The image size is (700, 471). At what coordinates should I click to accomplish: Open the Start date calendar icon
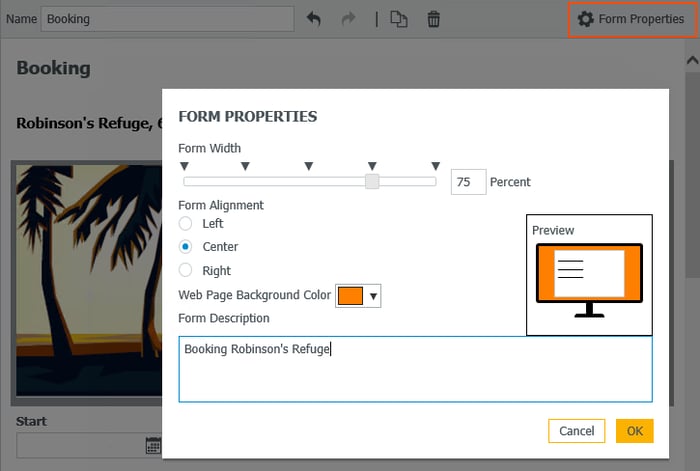click(x=153, y=445)
